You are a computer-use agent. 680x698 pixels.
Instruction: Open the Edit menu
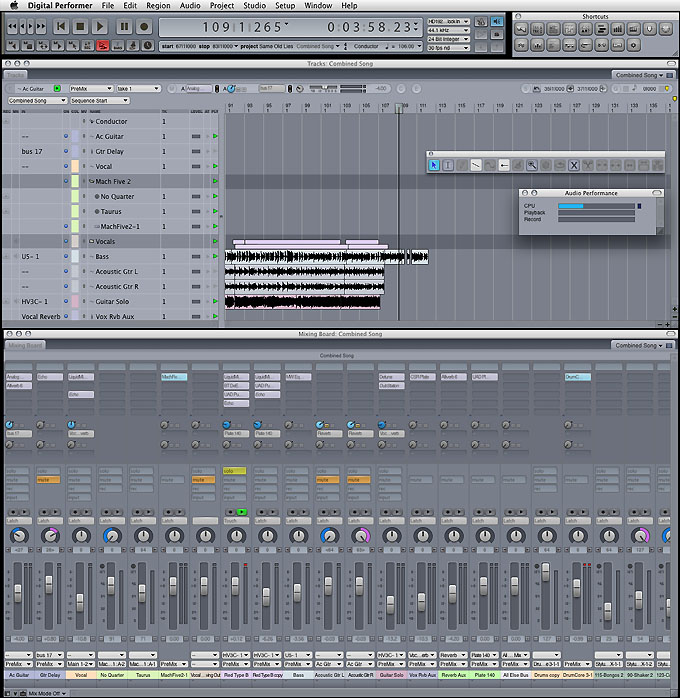point(130,5)
